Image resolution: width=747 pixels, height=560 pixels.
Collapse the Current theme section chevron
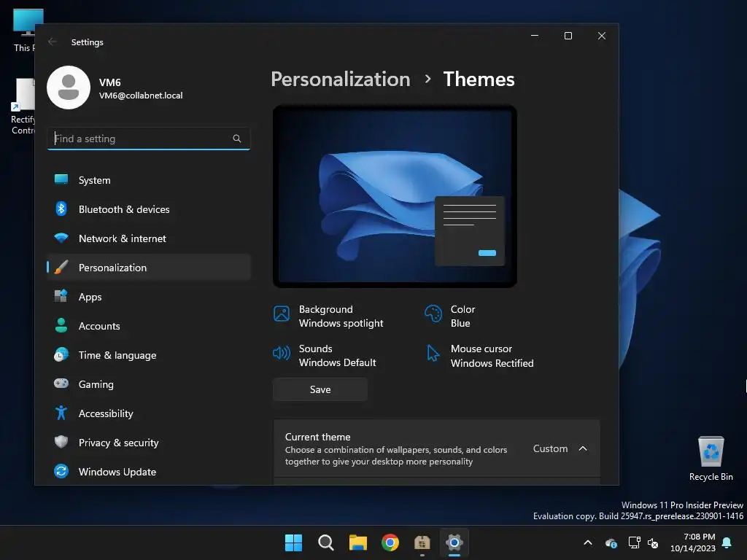583,448
